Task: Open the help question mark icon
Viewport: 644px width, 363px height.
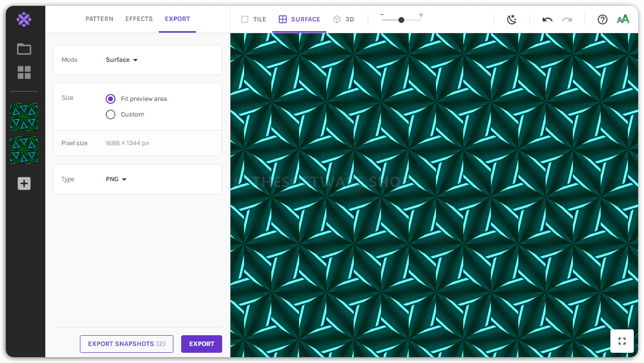Action: (603, 19)
